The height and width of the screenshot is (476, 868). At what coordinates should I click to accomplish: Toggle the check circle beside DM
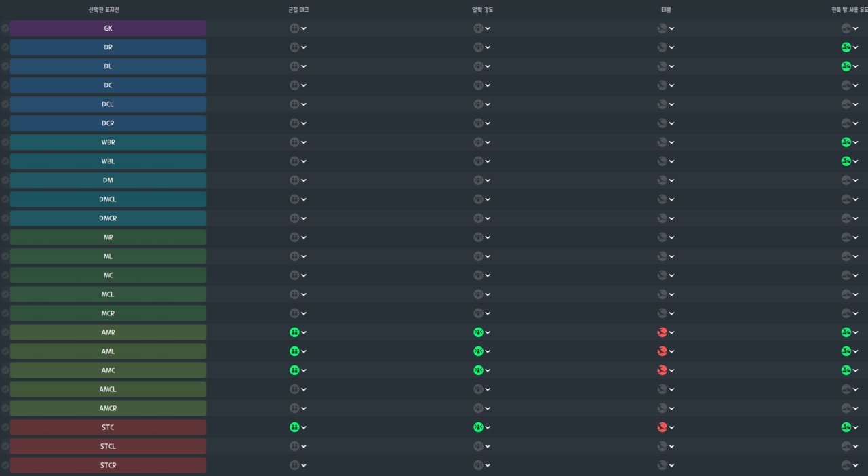tap(5, 180)
